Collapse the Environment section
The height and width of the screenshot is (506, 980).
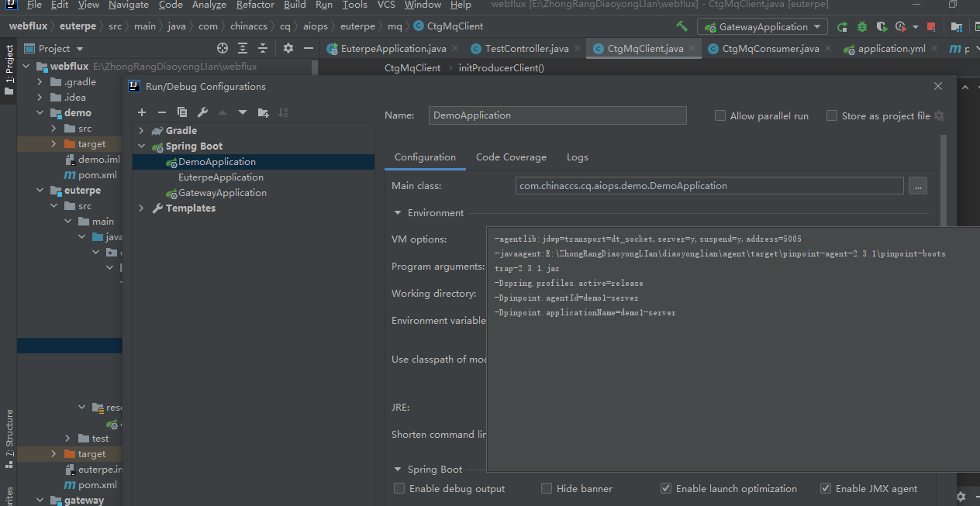pos(398,213)
